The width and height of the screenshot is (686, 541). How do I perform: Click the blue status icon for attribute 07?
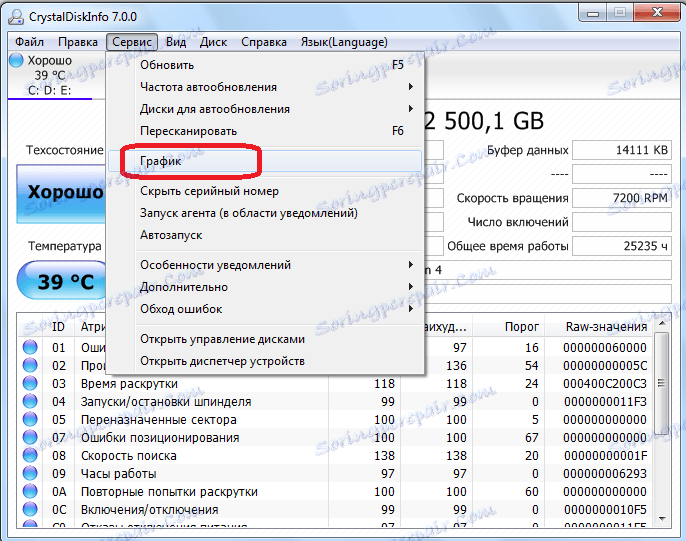30,437
